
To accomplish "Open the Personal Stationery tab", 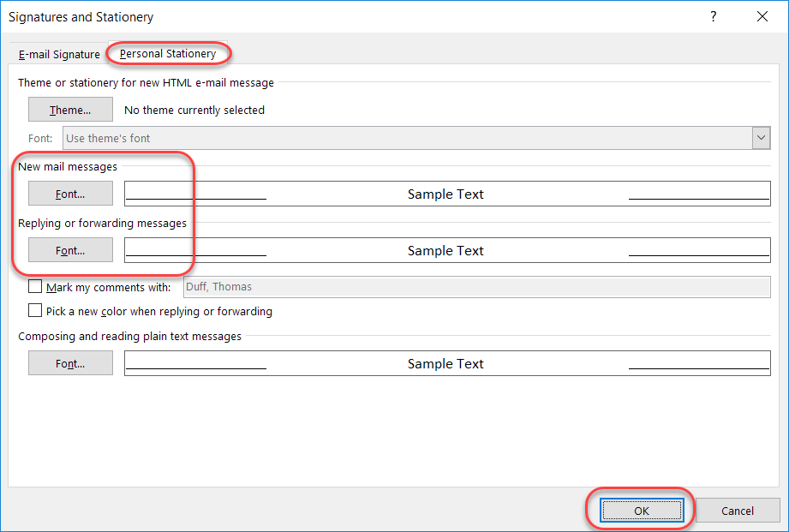I will [168, 53].
